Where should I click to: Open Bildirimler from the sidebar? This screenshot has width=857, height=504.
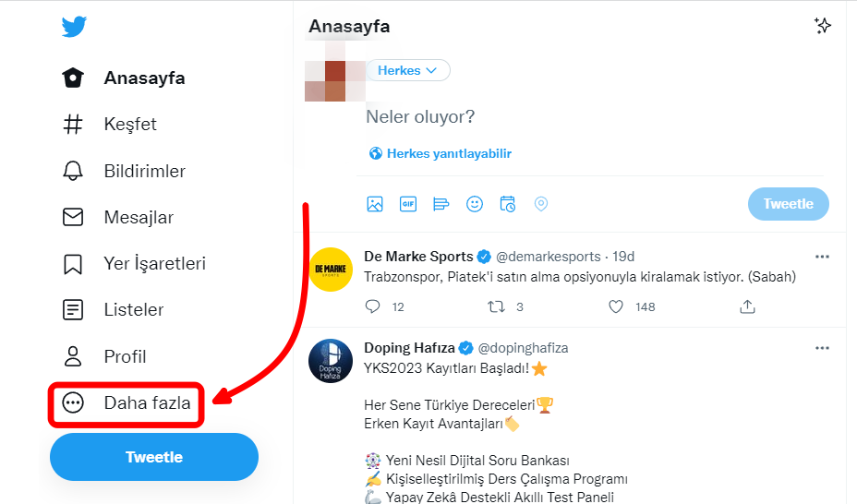(x=144, y=171)
